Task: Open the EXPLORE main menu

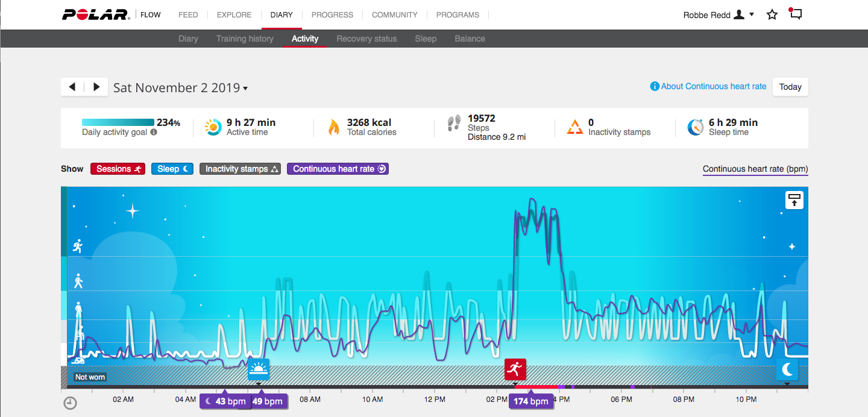Action: 234,14
